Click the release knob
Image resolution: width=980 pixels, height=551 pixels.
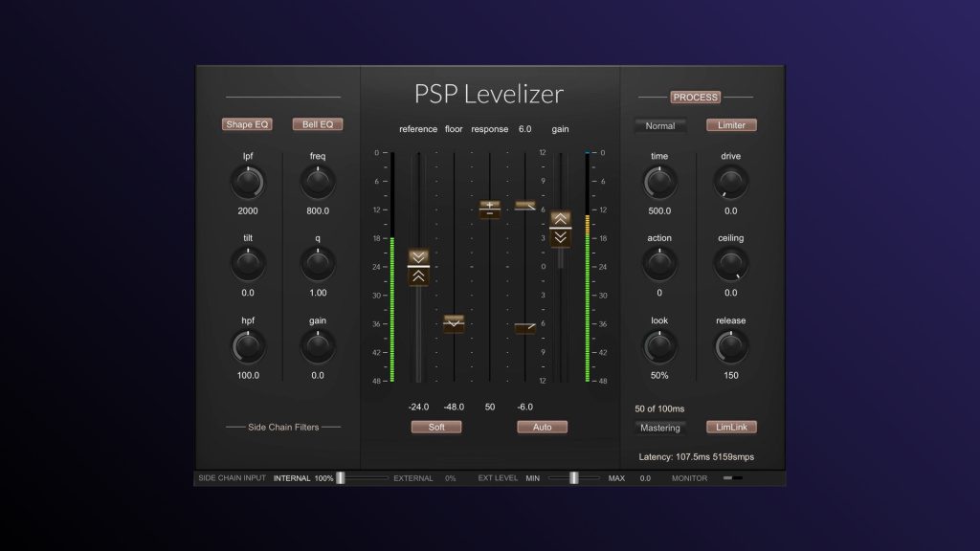(x=730, y=346)
